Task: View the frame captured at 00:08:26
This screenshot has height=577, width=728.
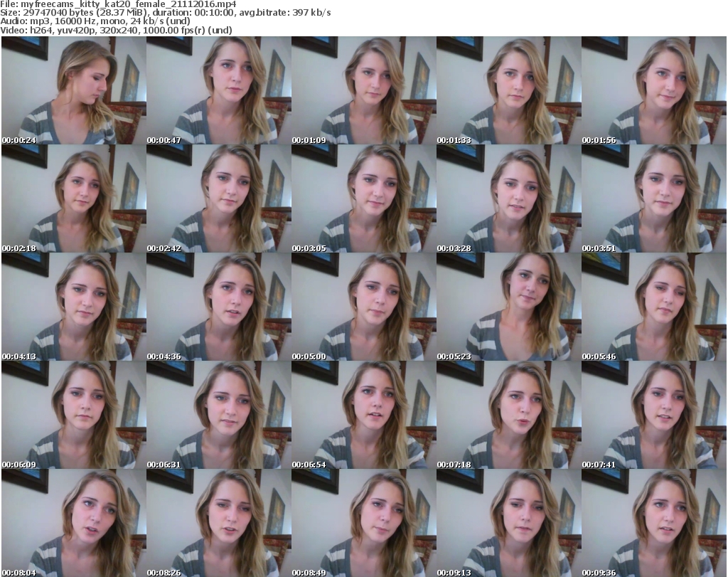Action: tap(219, 523)
